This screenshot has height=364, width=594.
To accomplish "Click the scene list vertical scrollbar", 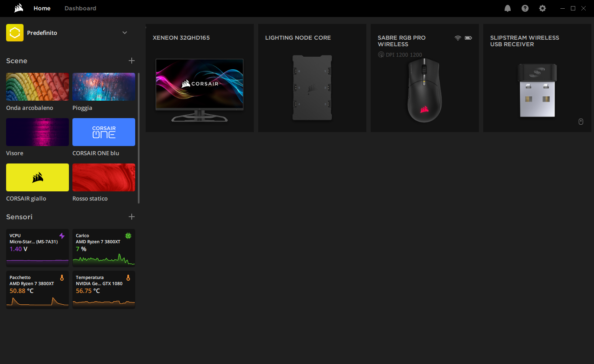I will click(139, 138).
